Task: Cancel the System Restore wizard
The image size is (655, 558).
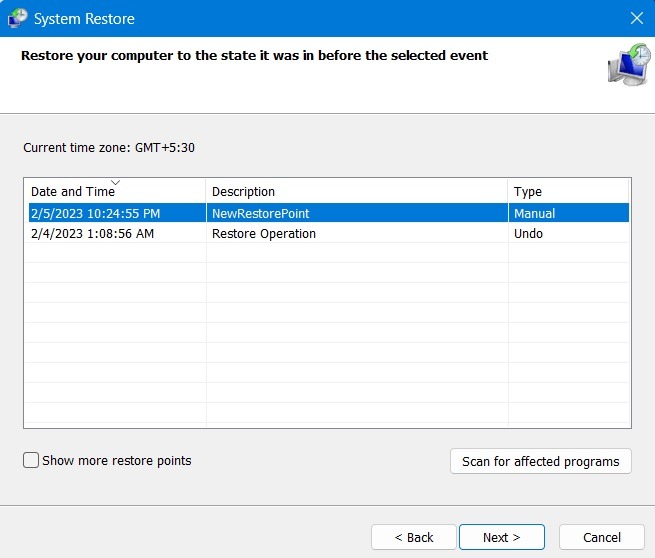Action: click(x=602, y=537)
